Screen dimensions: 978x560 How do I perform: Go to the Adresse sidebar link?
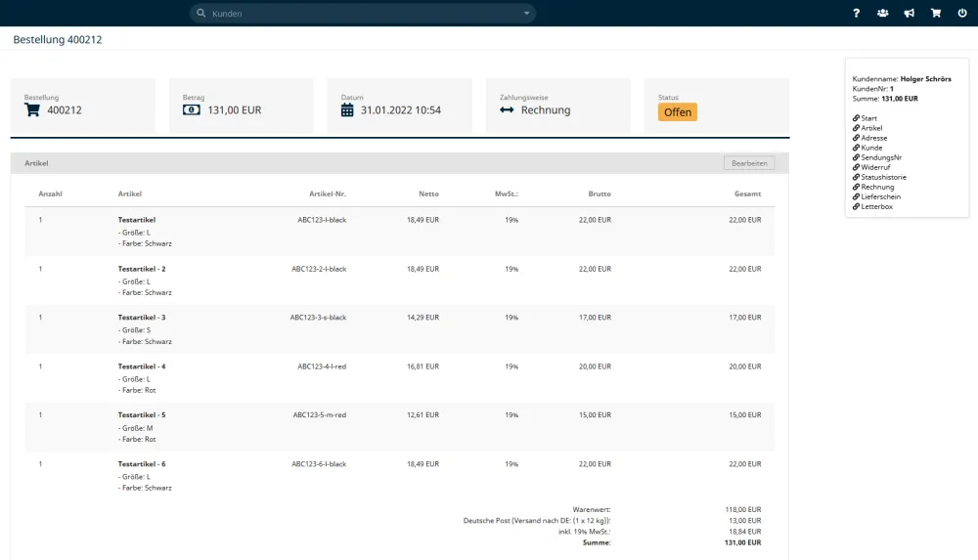(873, 138)
